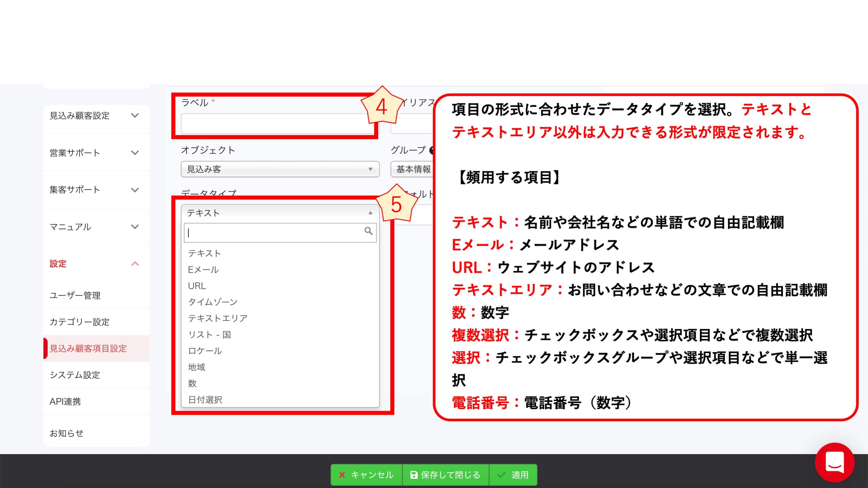Open ユーザー管理 in the sidebar
Image resolution: width=868 pixels, height=488 pixels.
pyautogui.click(x=75, y=295)
